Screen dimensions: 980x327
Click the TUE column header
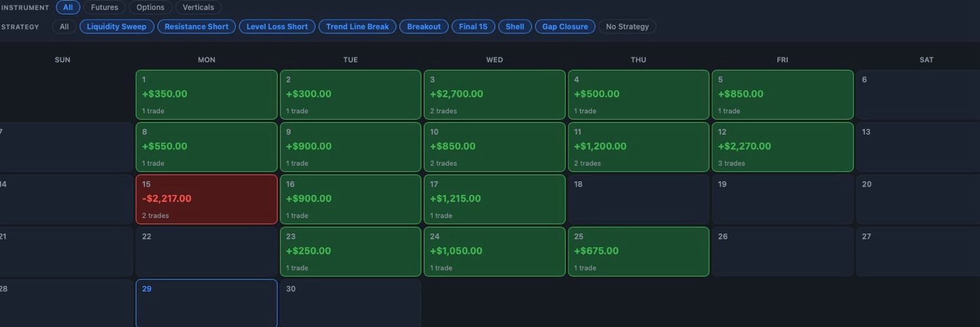tap(350, 60)
